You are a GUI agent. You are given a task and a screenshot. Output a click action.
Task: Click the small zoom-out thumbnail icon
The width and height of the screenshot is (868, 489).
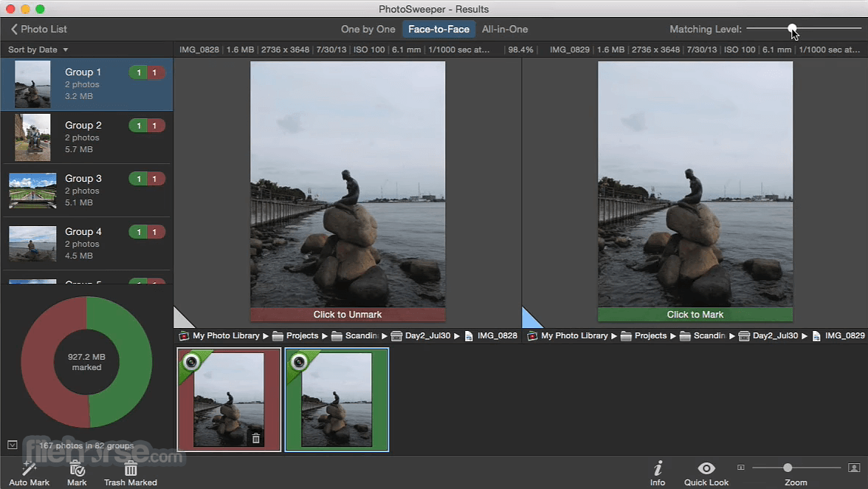point(741,468)
